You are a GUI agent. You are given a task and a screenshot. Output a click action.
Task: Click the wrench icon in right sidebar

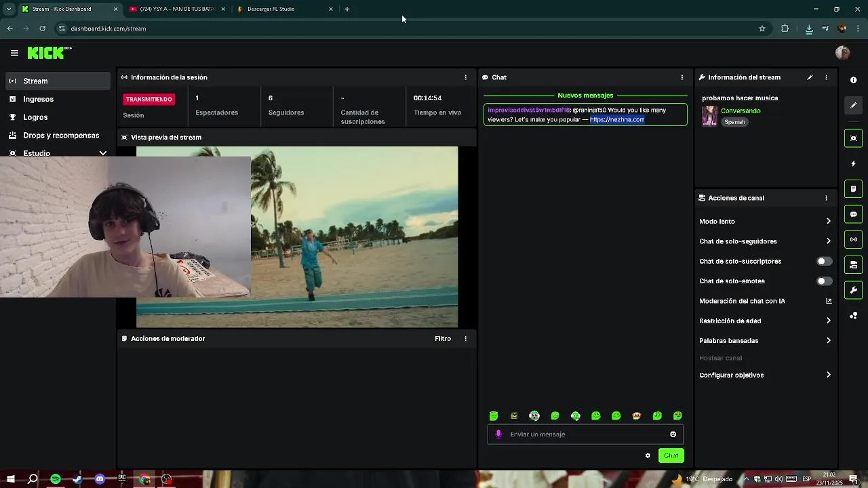(853, 290)
